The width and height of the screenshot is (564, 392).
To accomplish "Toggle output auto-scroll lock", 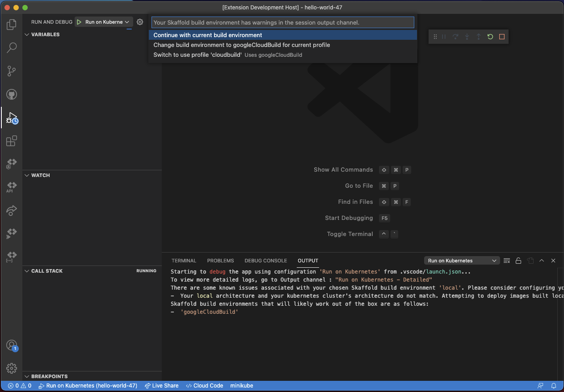I will tap(518, 261).
